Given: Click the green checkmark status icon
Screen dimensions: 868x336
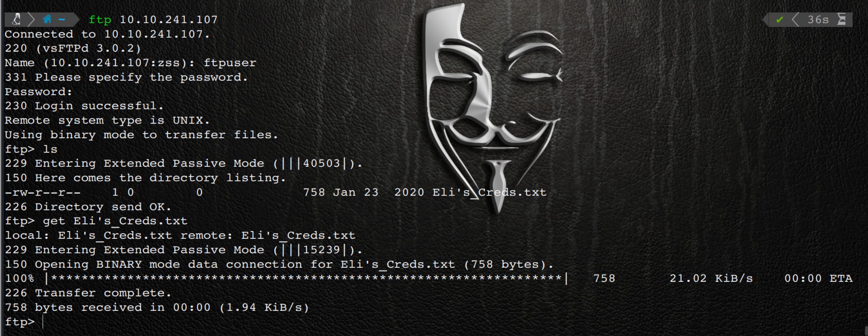Looking at the screenshot, I should pyautogui.click(x=780, y=20).
